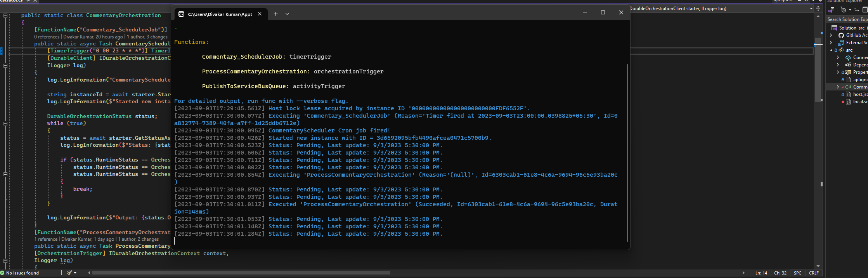Click '1 author, 2 changes' CodeLens link
This screenshot has height=278, width=868.
[x=139, y=239]
